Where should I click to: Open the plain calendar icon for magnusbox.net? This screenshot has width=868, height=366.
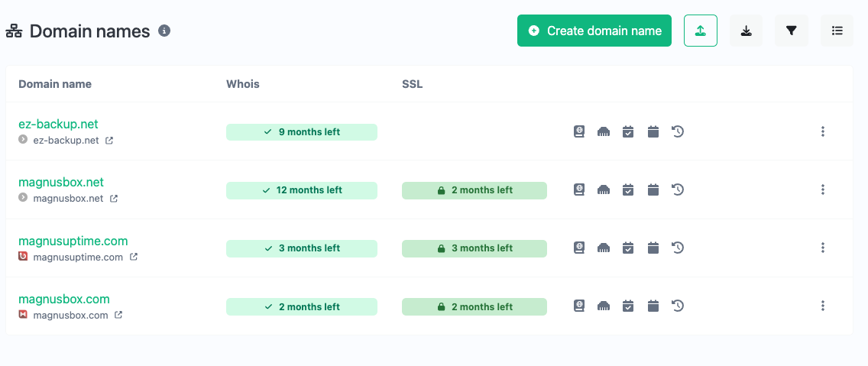pos(653,190)
